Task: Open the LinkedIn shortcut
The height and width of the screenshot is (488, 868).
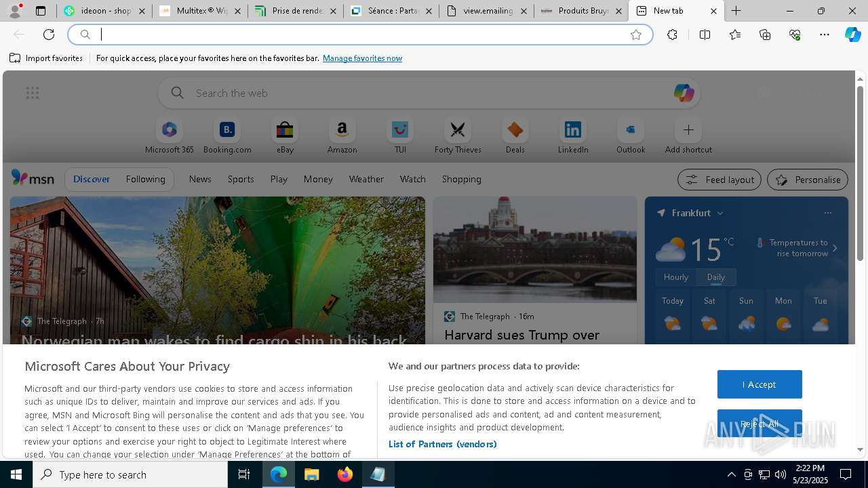Action: 573,136
